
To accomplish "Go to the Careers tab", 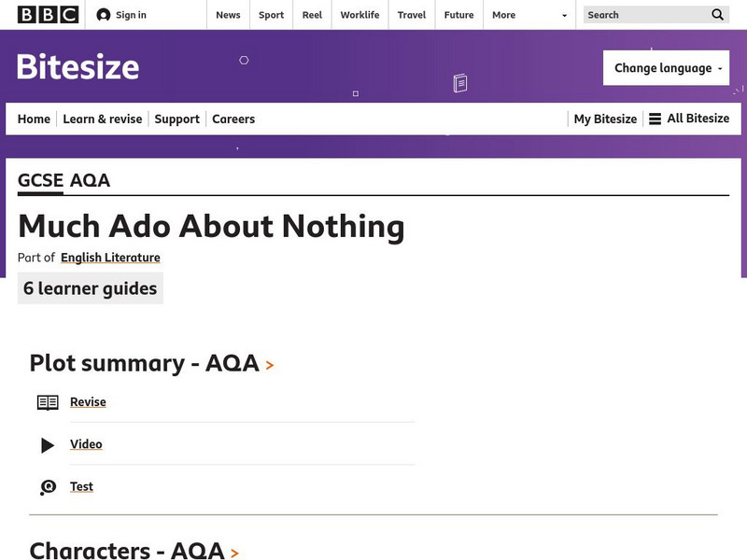I will click(x=233, y=119).
